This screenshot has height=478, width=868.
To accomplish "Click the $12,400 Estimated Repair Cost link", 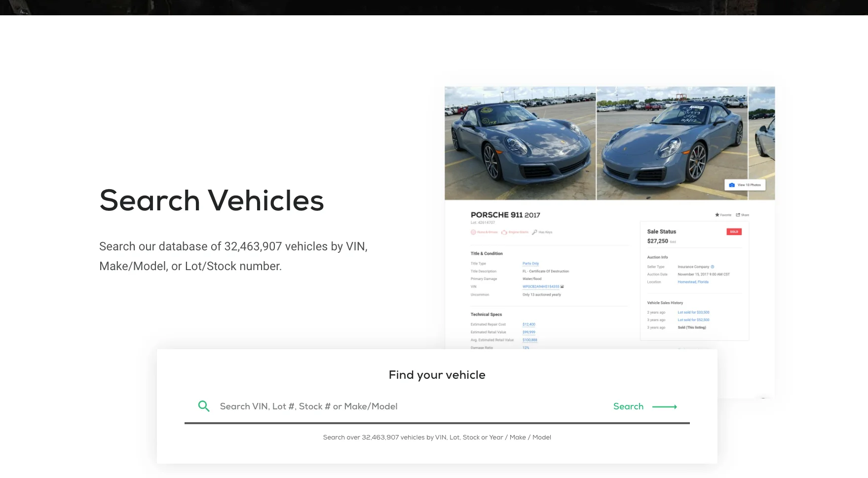I will pyautogui.click(x=528, y=324).
